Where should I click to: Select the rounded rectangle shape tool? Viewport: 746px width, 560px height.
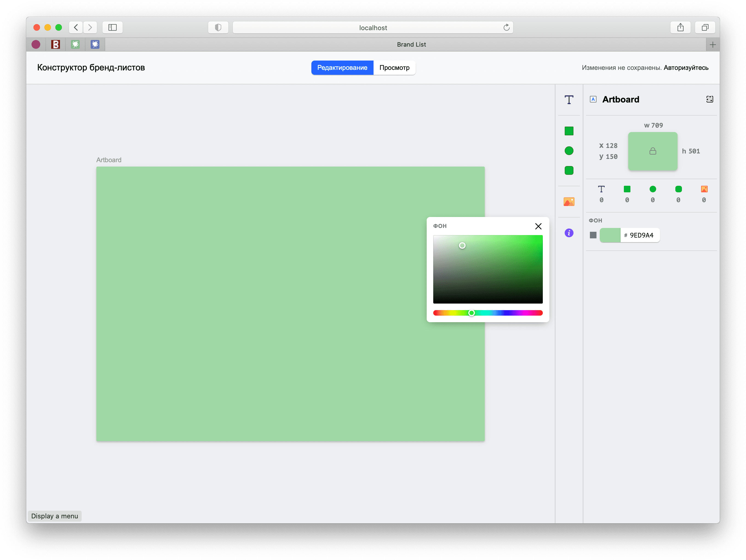[x=569, y=170]
